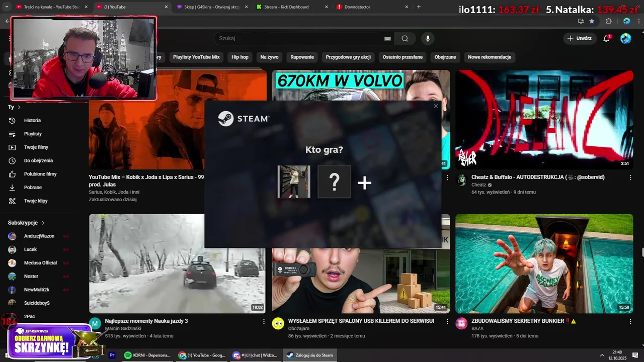Play the Cheatz & Buffalo AUTODESTRUKCJA thumbnail
This screenshot has width=644, height=362.
(544, 120)
